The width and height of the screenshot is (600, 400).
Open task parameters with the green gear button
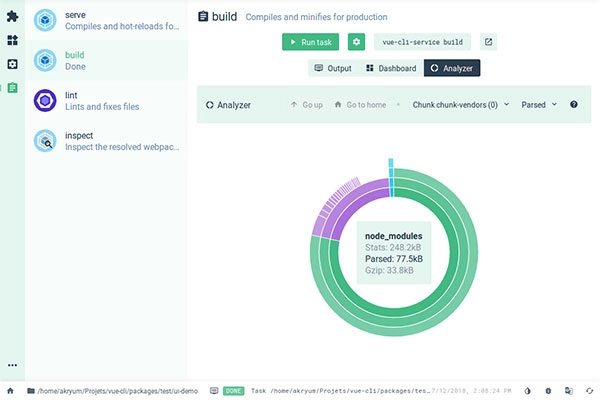pyautogui.click(x=356, y=42)
